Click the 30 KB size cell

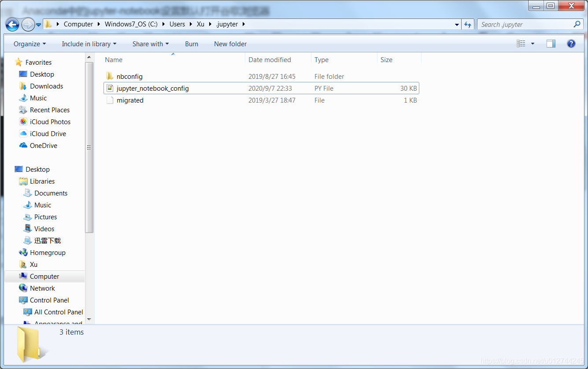408,88
